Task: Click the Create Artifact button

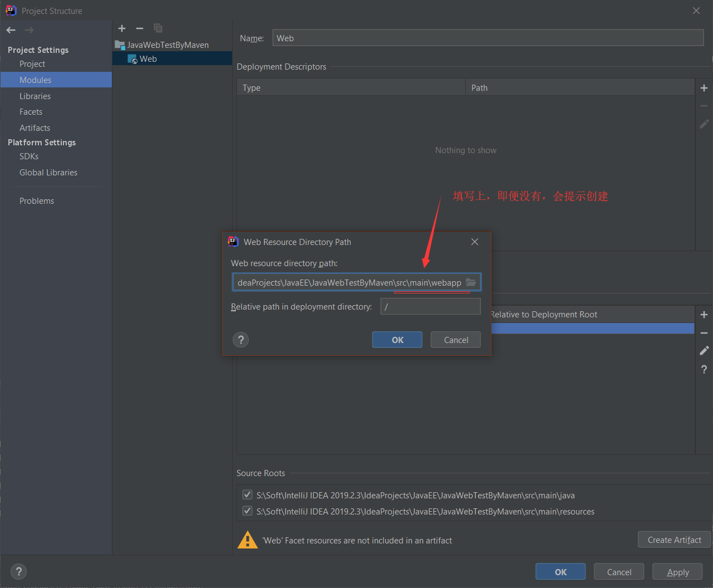Action: (x=674, y=540)
